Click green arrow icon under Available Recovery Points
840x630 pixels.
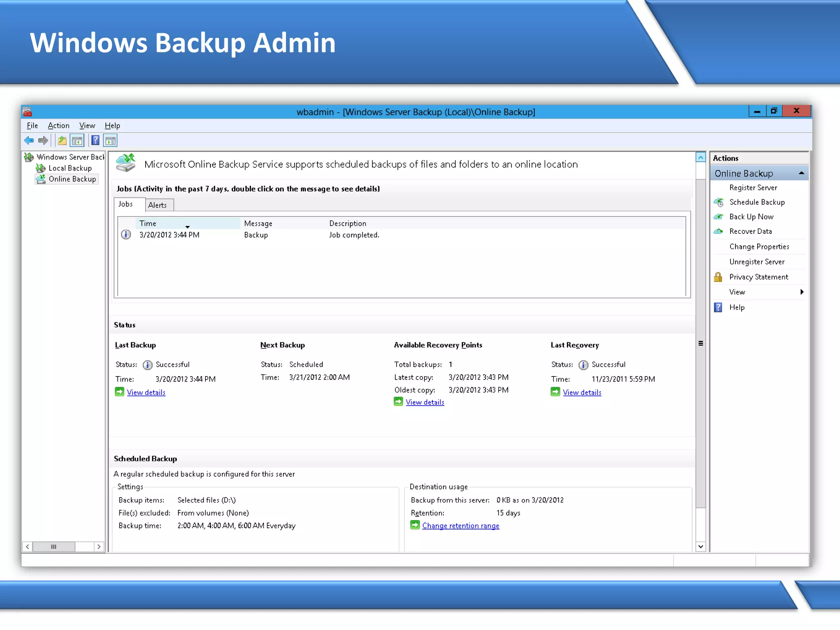click(398, 402)
